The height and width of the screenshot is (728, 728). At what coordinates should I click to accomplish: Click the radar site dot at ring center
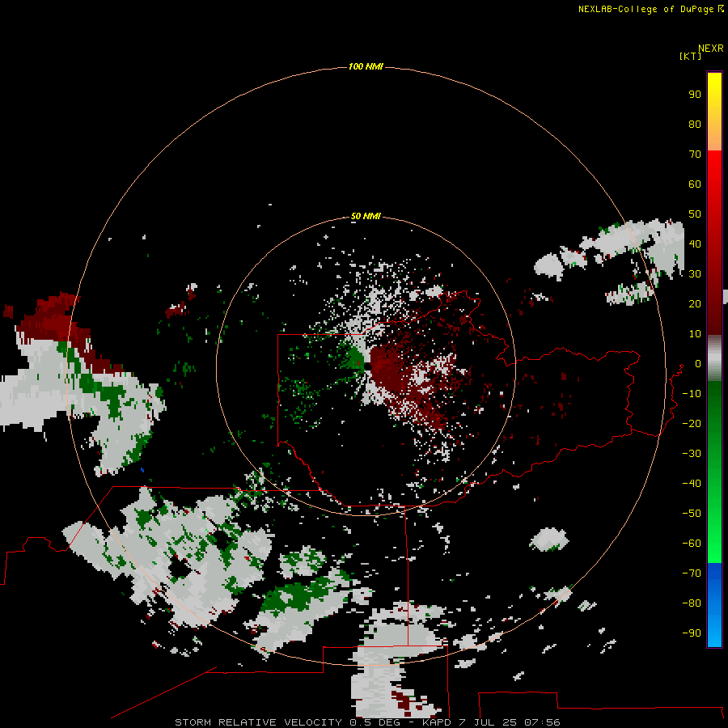367,366
